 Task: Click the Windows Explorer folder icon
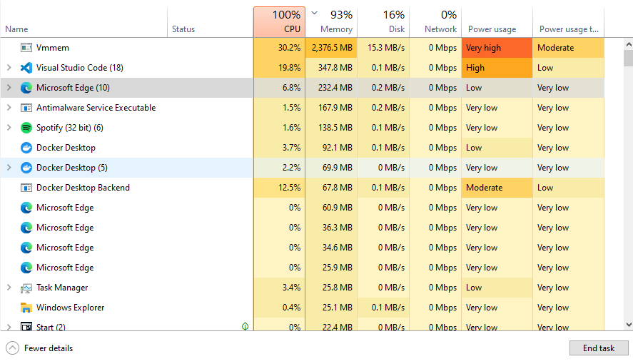26,308
